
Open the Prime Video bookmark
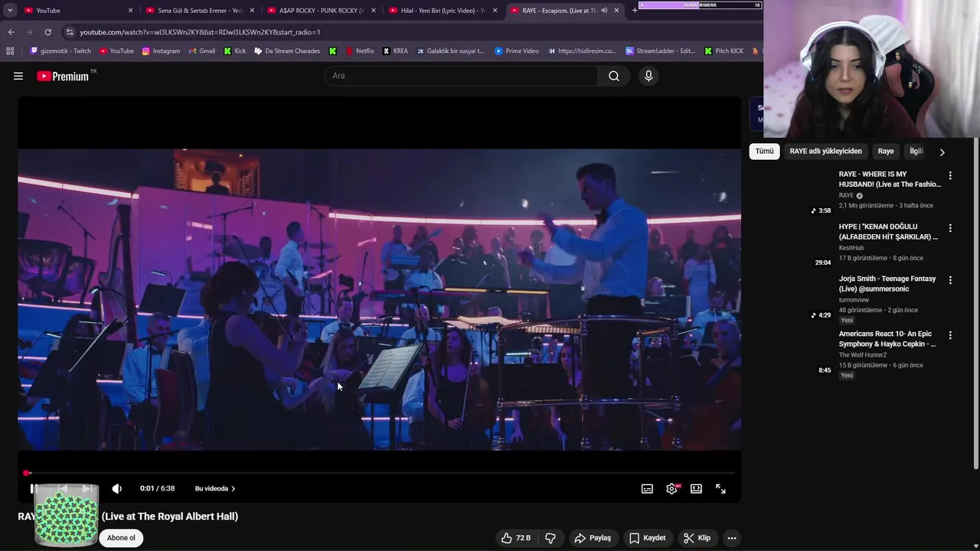[517, 51]
